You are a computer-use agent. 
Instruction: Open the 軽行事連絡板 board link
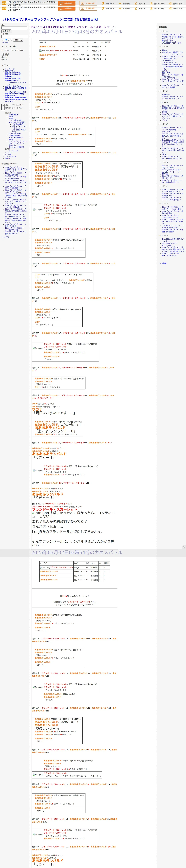click(13, 115)
